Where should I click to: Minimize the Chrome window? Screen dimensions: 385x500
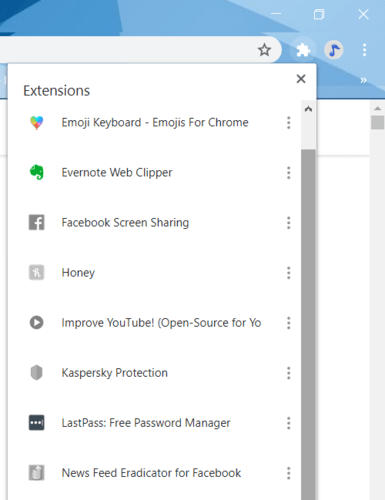pyautogui.click(x=276, y=14)
